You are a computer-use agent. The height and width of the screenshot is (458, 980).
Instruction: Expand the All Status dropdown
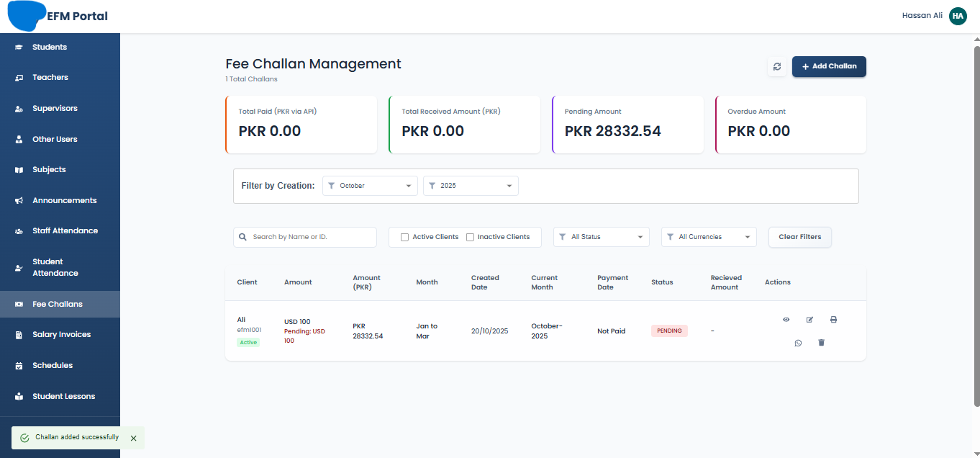[601, 236]
